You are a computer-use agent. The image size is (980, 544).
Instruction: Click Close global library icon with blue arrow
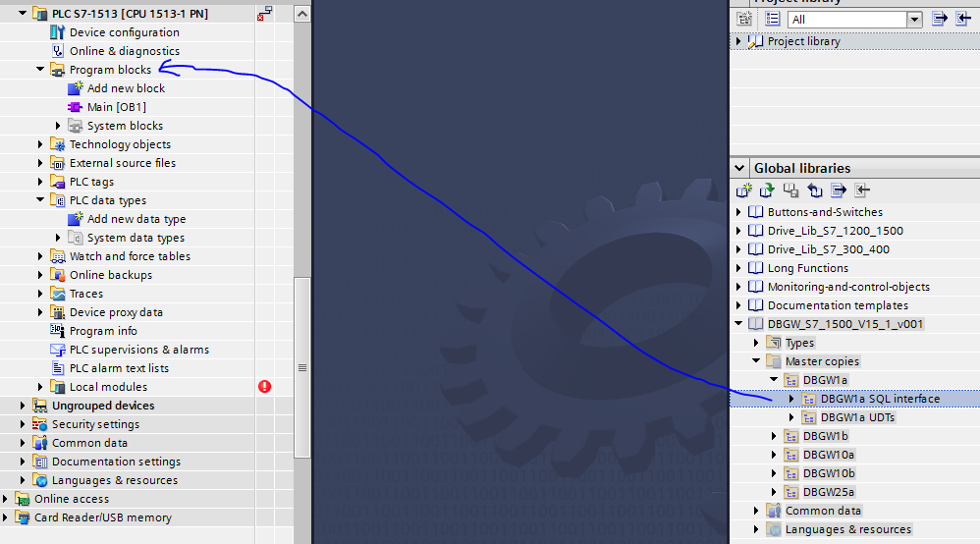click(x=814, y=190)
